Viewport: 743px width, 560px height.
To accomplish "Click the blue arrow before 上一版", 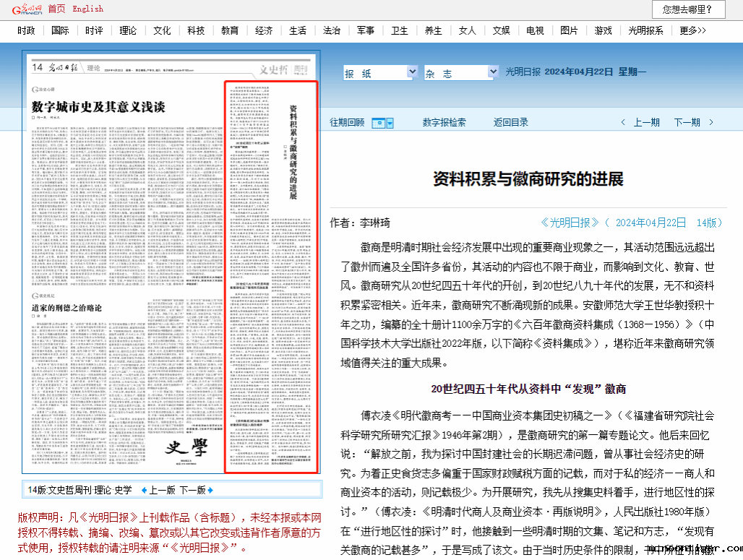I will pyautogui.click(x=144, y=490).
